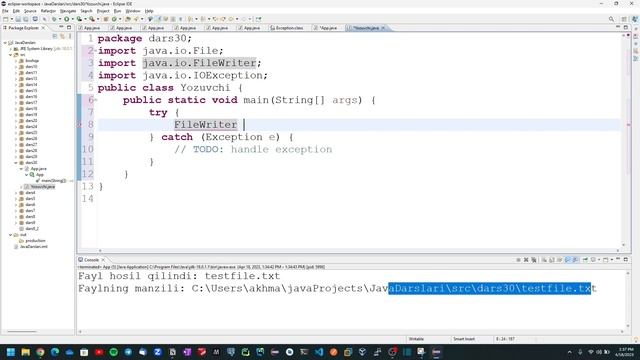Screen dimensions: 640x360
Task: Switch to the Exception.class editor tab
Action: click(287, 28)
